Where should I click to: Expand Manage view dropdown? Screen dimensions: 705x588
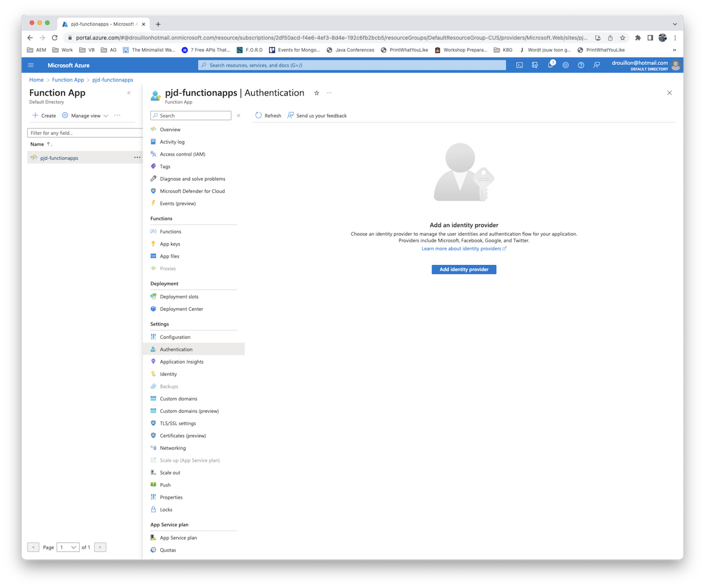click(85, 116)
